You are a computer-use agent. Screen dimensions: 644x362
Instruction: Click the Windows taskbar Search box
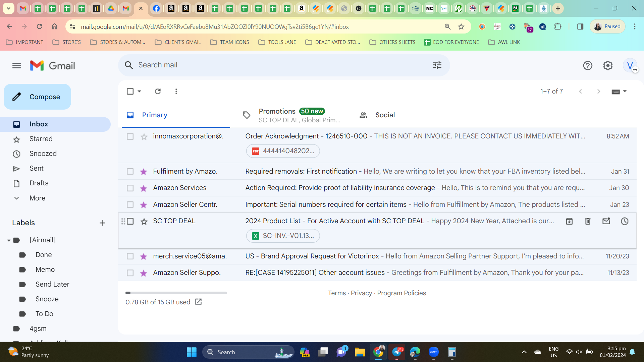248,352
